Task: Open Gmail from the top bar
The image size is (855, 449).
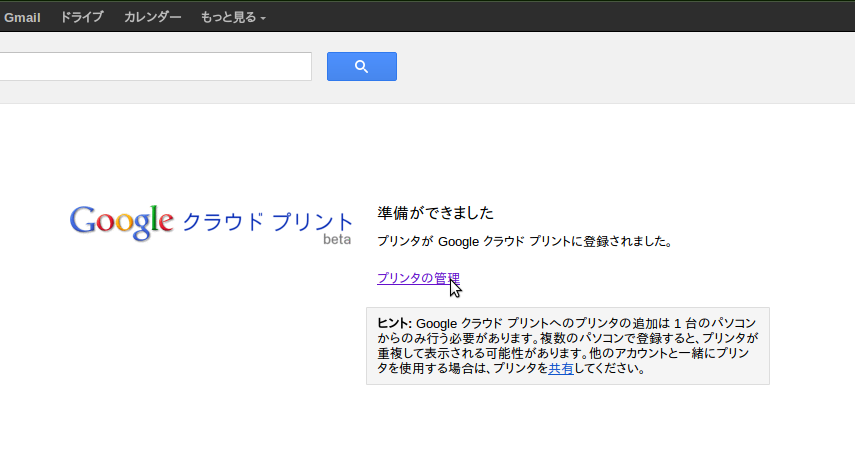Action: [22, 17]
